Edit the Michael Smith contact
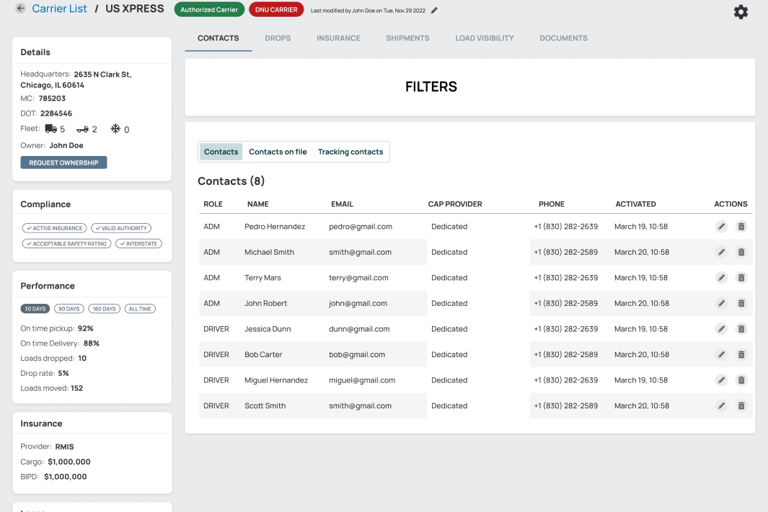 [721, 252]
